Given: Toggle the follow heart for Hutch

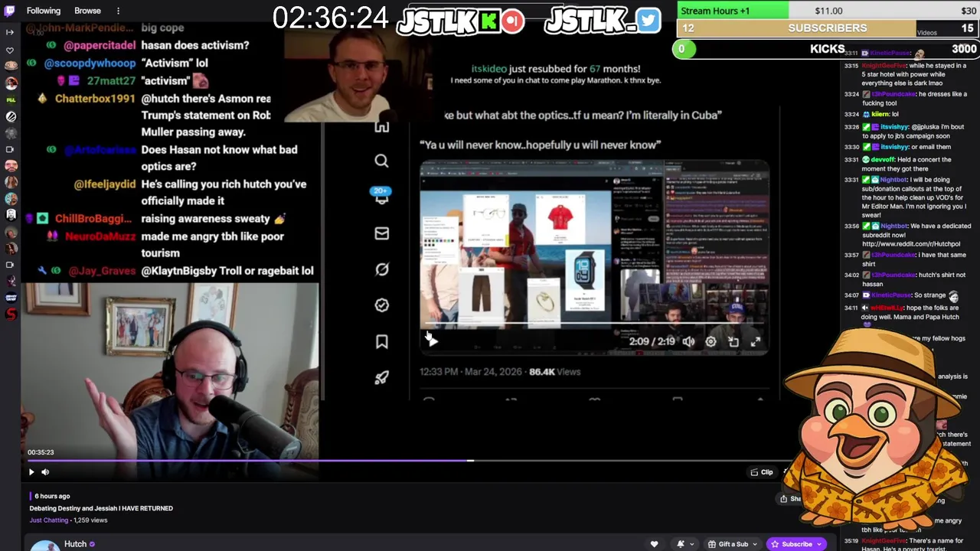Looking at the screenshot, I should [654, 544].
